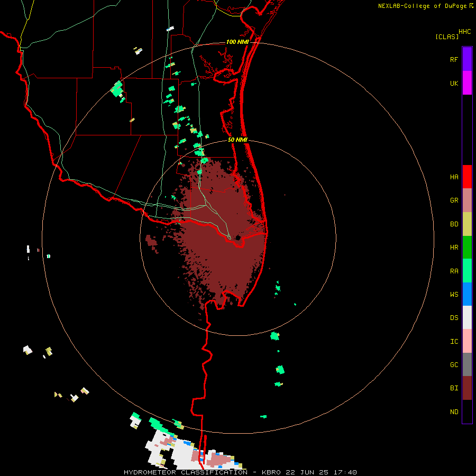Click the GR legend label
The width and height of the screenshot is (476, 476).
point(454,200)
